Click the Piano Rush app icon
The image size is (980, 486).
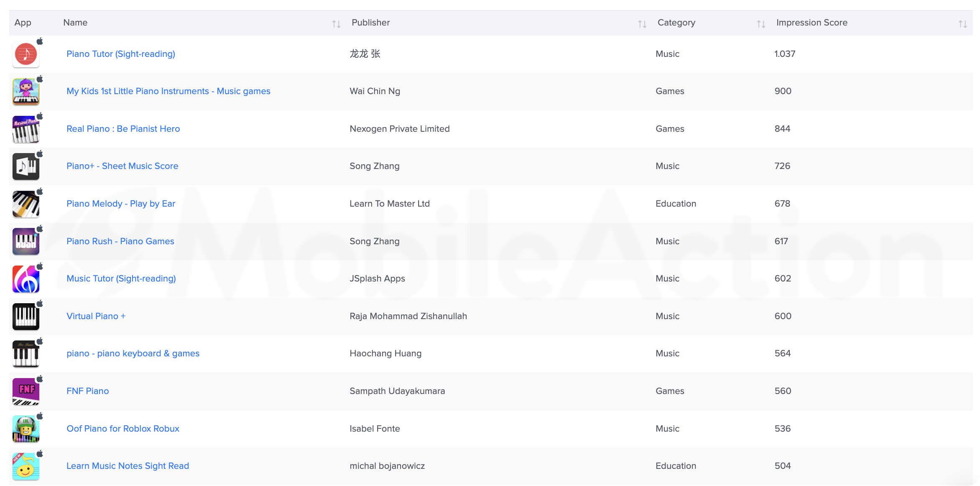point(26,241)
